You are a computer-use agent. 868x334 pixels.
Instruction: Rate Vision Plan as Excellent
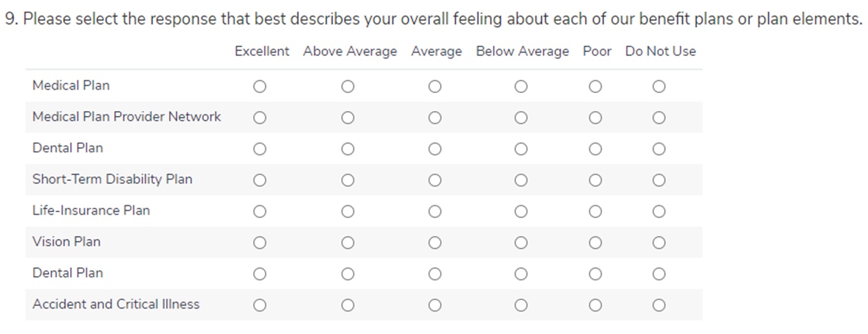260,242
